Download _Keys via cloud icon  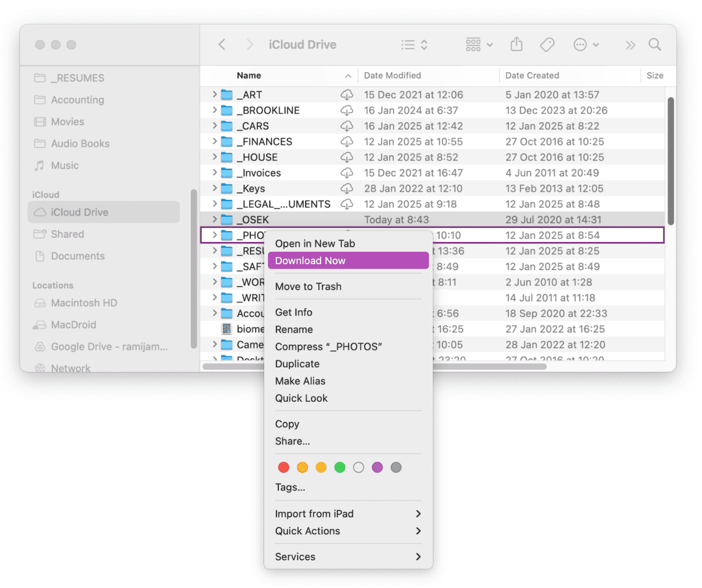coord(346,188)
